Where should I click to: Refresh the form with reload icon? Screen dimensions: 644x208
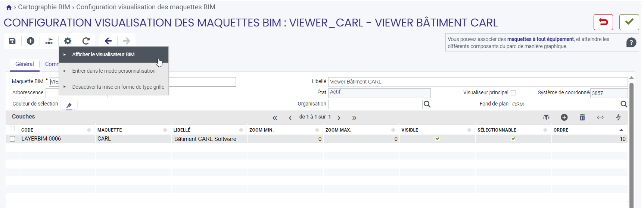tap(86, 41)
